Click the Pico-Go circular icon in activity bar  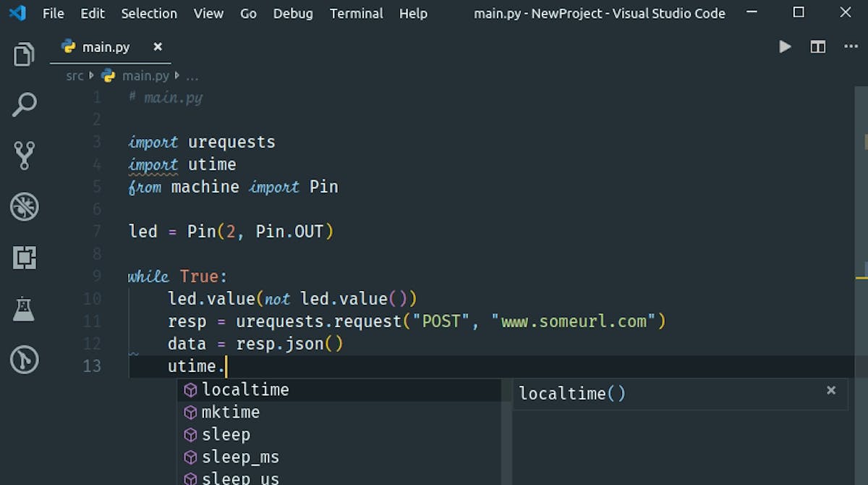pos(24,360)
